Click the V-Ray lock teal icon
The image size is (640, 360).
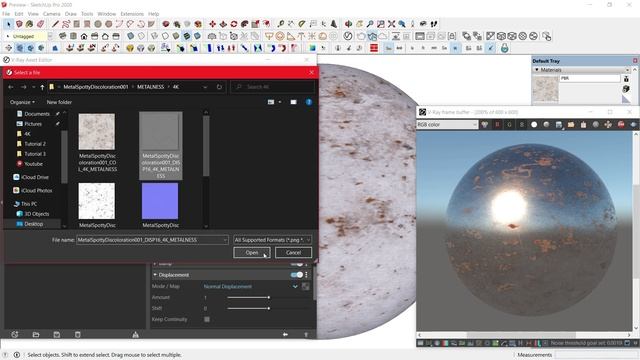coord(504,48)
